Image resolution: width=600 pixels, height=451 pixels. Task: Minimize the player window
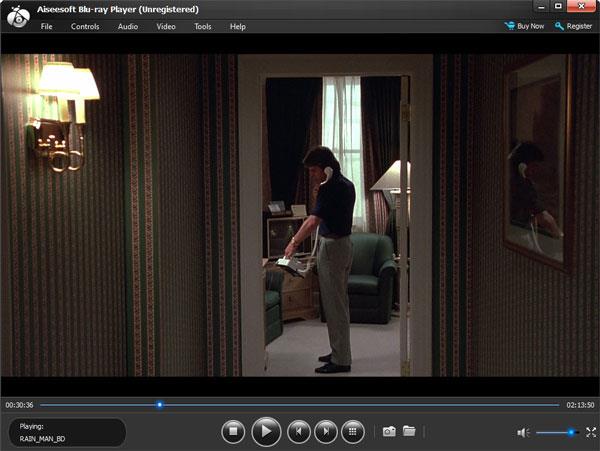[541, 6]
